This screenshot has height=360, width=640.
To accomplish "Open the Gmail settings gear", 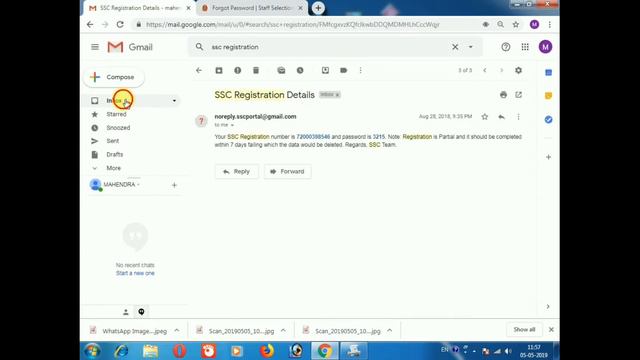I will pyautogui.click(x=518, y=70).
